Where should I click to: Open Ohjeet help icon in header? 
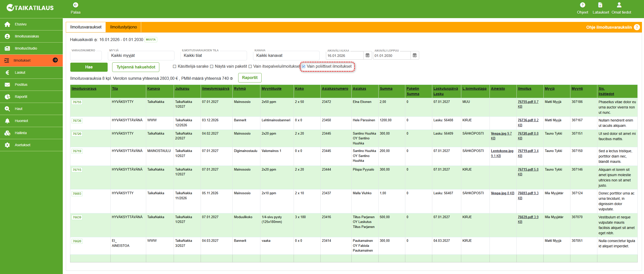pos(582,5)
